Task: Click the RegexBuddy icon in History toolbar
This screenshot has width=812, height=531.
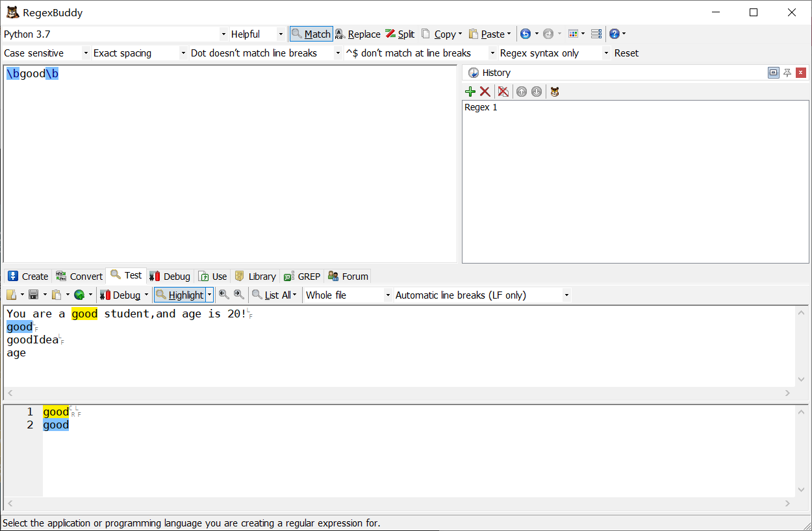Action: [x=555, y=92]
